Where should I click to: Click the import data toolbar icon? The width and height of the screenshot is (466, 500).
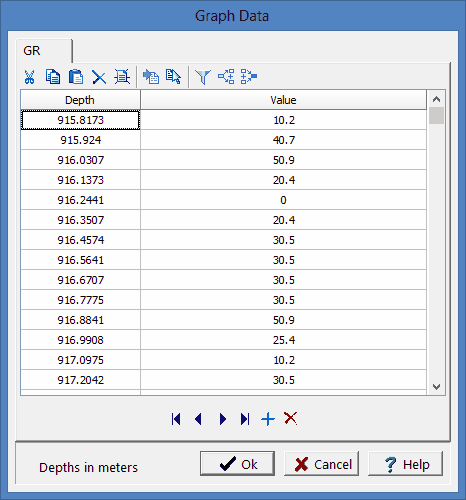(x=151, y=77)
